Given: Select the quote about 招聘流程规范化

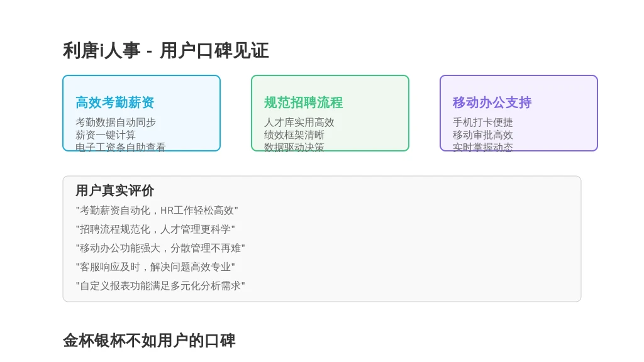Looking at the screenshot, I should click(155, 229).
